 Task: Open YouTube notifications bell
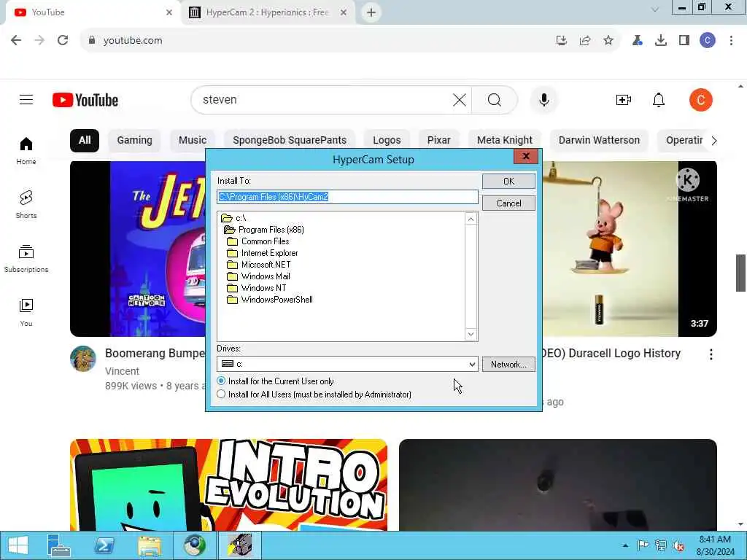click(x=659, y=100)
